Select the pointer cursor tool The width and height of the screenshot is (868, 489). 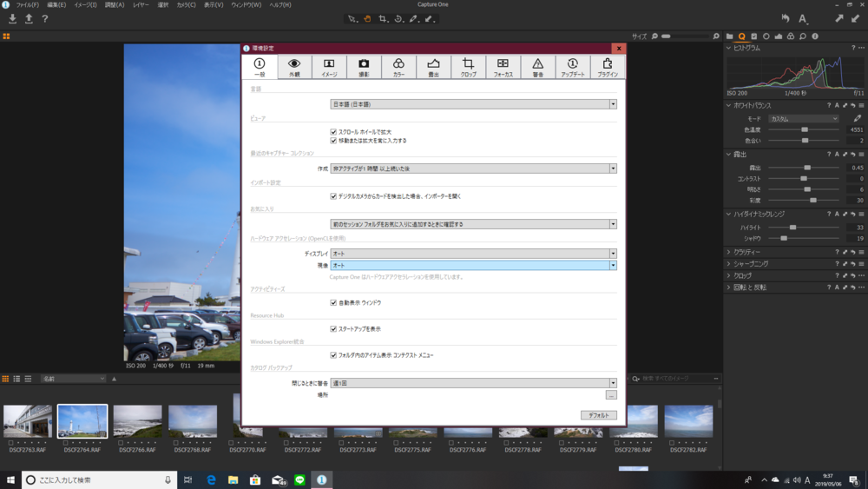click(352, 19)
